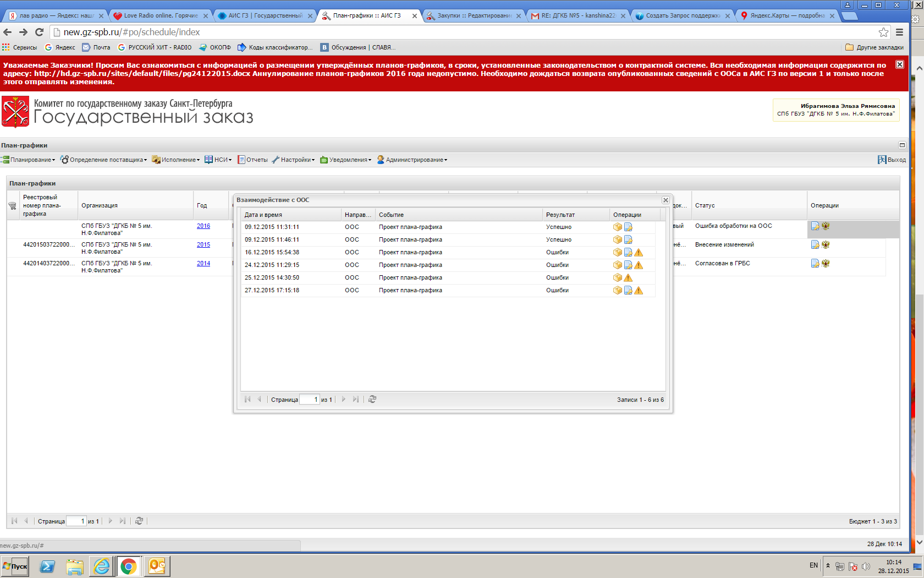The height and width of the screenshot is (578, 924).
Task: Click the eagle emblem icon for the 2015 plan
Action: tap(826, 244)
